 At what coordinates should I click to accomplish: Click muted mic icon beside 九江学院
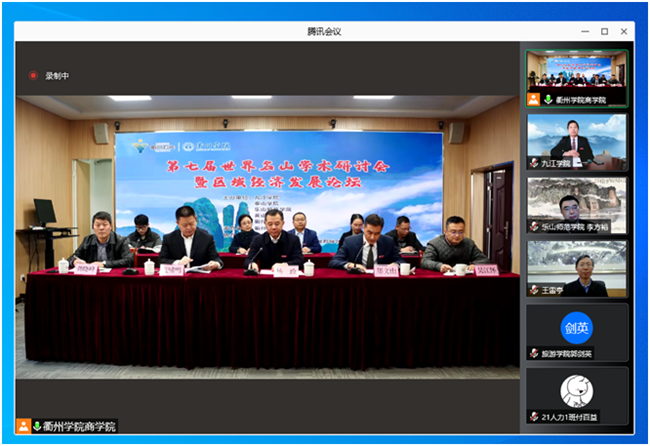tap(534, 163)
